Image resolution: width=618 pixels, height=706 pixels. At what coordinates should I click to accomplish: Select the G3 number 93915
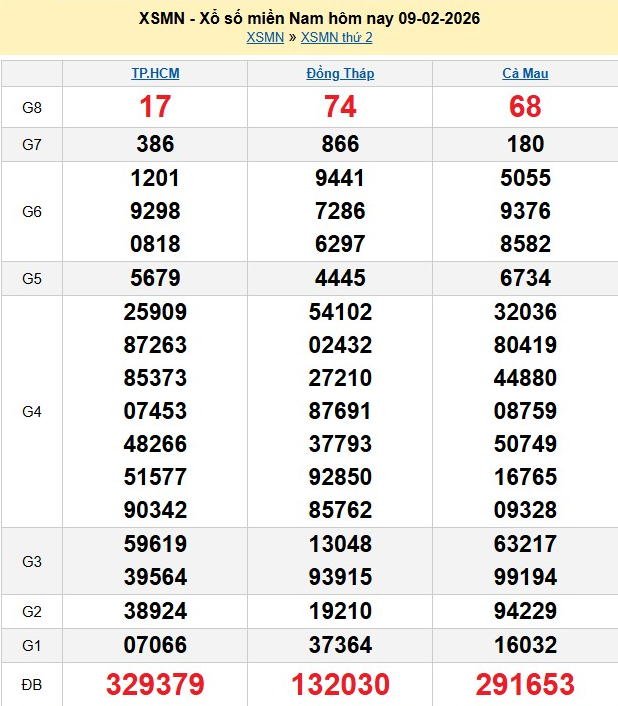[x=340, y=577]
